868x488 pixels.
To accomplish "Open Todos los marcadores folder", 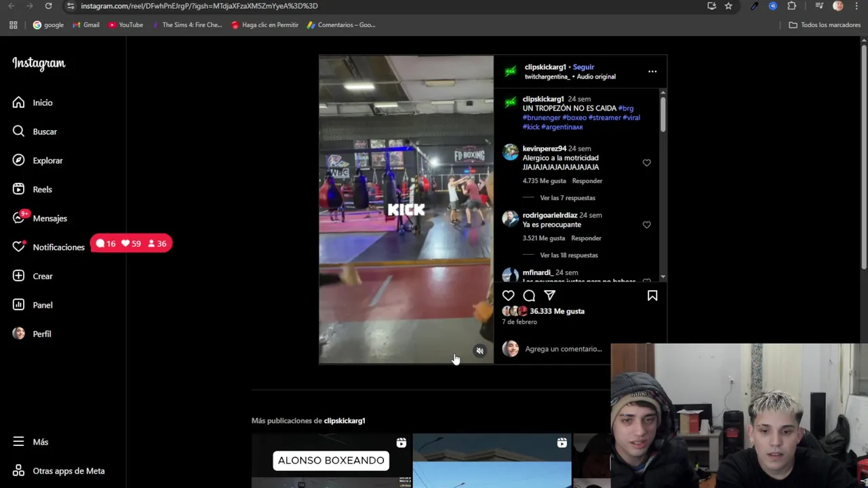I will tap(825, 25).
